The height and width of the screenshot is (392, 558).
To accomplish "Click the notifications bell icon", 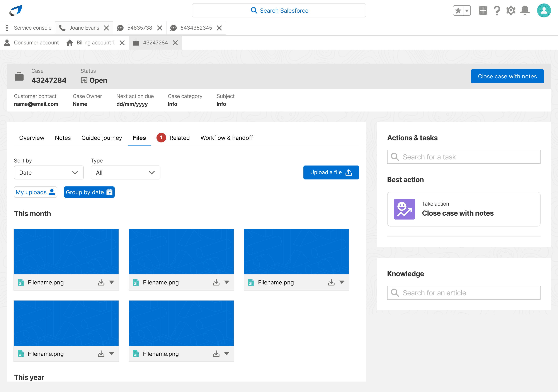I will tap(525, 11).
